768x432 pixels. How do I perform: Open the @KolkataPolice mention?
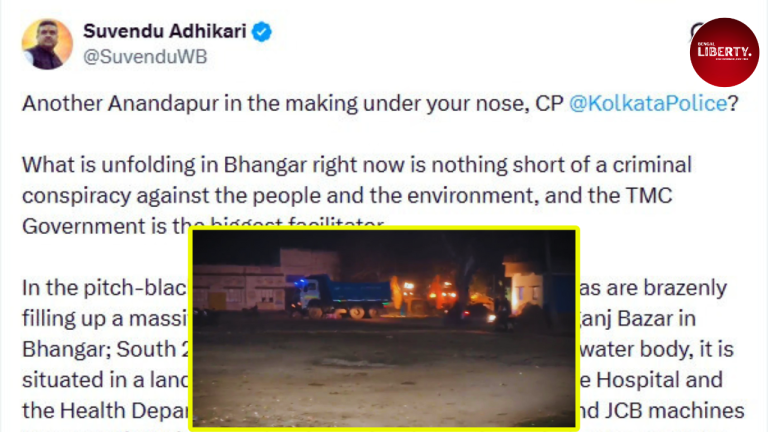coord(648,103)
